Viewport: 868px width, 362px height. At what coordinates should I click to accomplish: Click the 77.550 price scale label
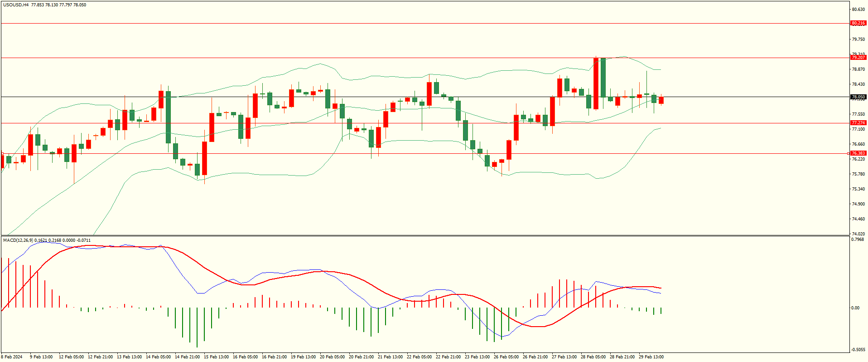pyautogui.click(x=858, y=114)
